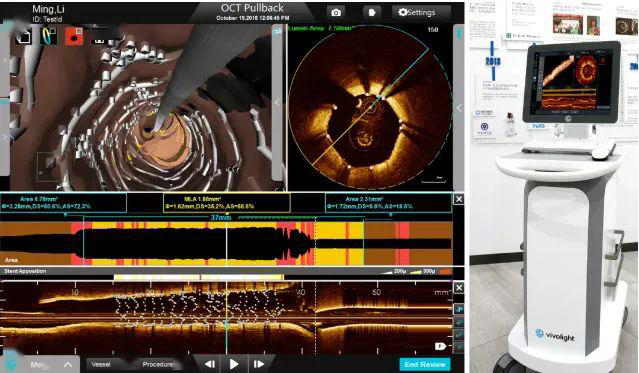Toggle the red lumen view icon

pos(74,37)
